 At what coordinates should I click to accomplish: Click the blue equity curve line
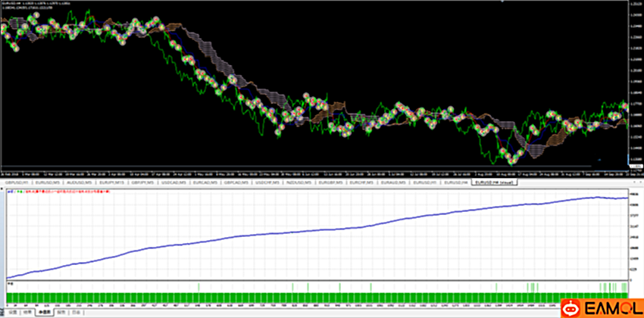(x=303, y=231)
